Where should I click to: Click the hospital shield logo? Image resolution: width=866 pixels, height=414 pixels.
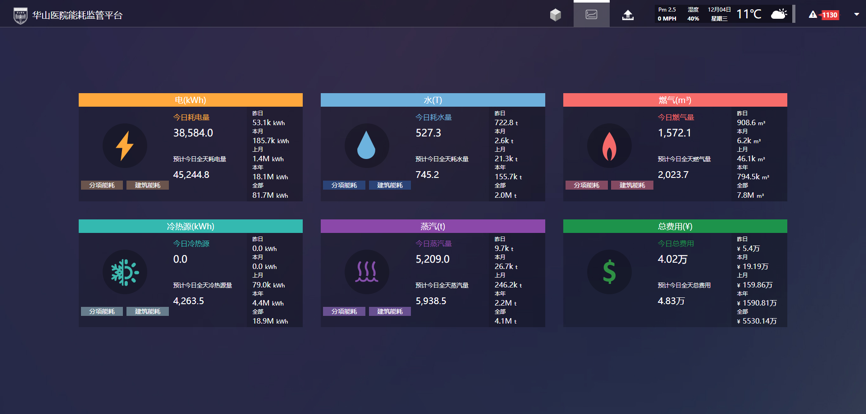click(x=20, y=15)
